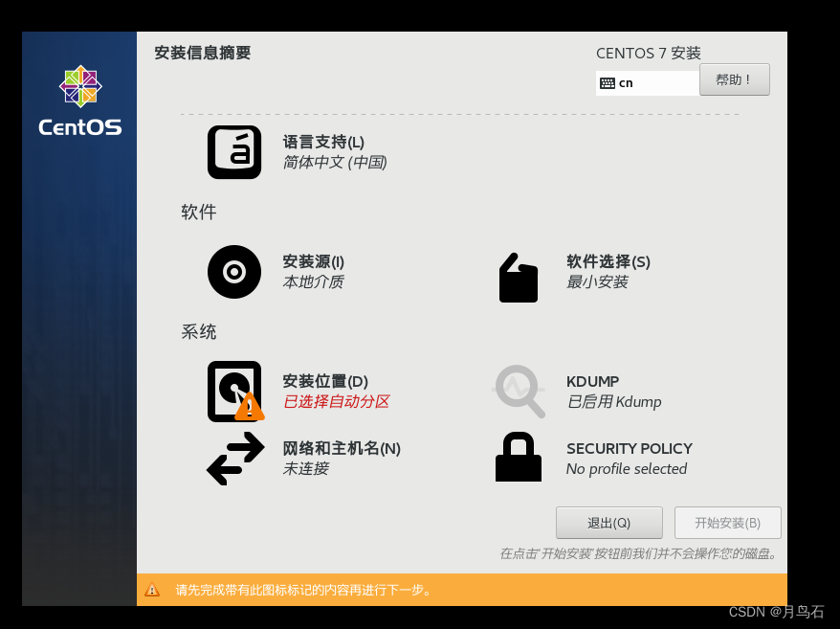Open 软件选择(S) software selection
The height and width of the screenshot is (629, 840).
[608, 261]
